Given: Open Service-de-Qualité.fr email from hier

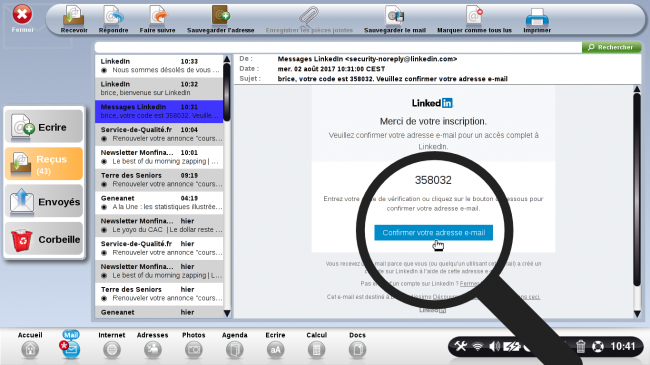Looking at the screenshot, I should [159, 248].
